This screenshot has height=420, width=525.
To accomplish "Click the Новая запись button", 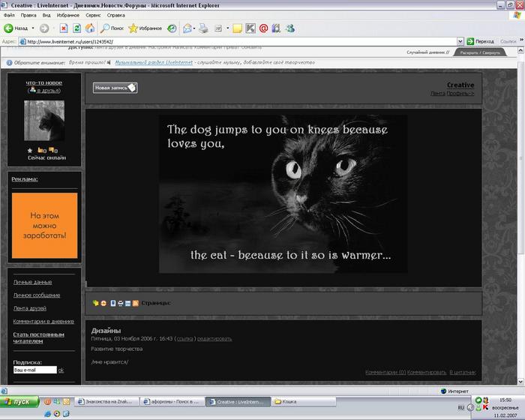I will coord(115,88).
